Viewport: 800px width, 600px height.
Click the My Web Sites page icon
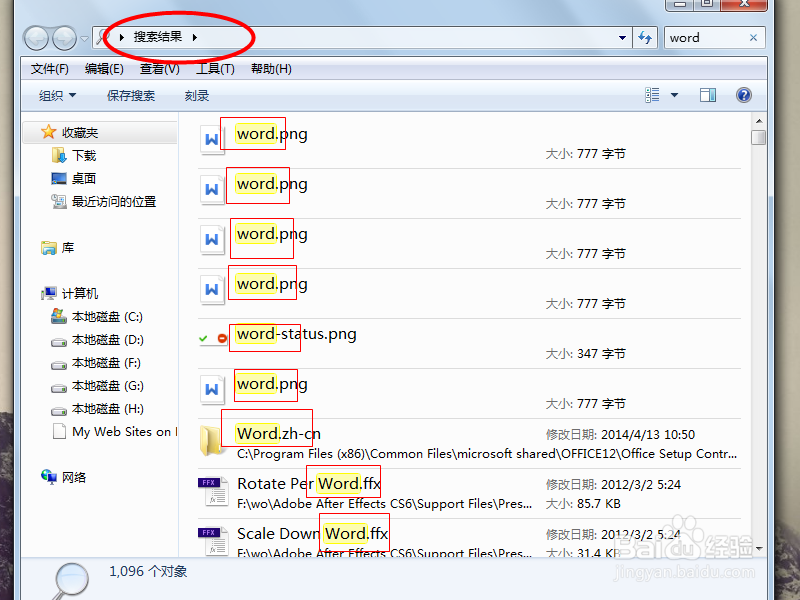[59, 431]
